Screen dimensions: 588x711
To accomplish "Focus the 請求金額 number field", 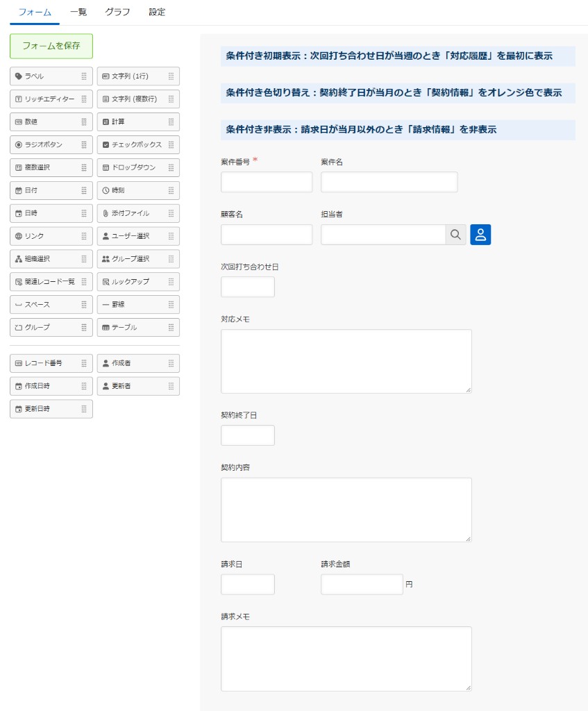I will (362, 585).
